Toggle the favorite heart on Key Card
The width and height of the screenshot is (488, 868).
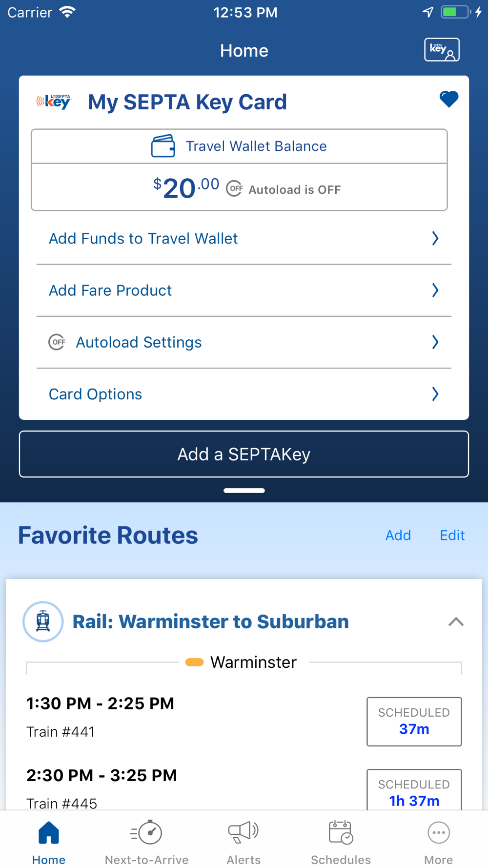click(448, 99)
